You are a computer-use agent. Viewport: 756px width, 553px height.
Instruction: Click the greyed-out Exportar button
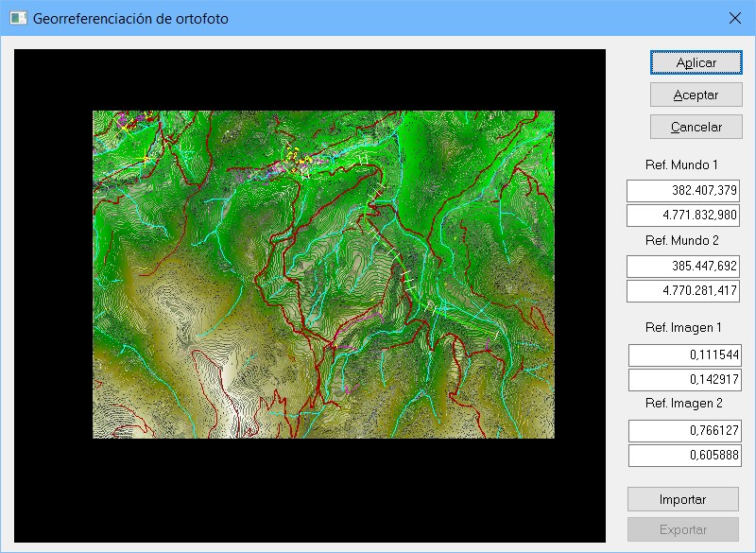pos(683,529)
